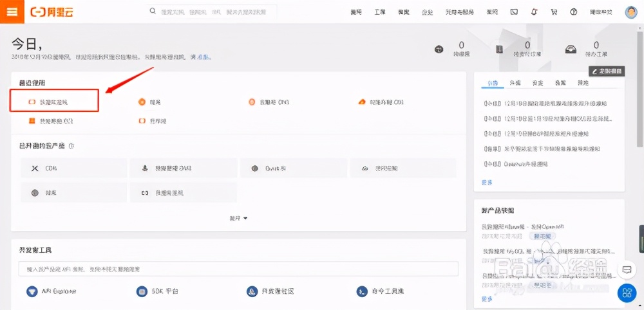Open the announcement row starting with OpenAPI

pyautogui.click(x=516, y=163)
